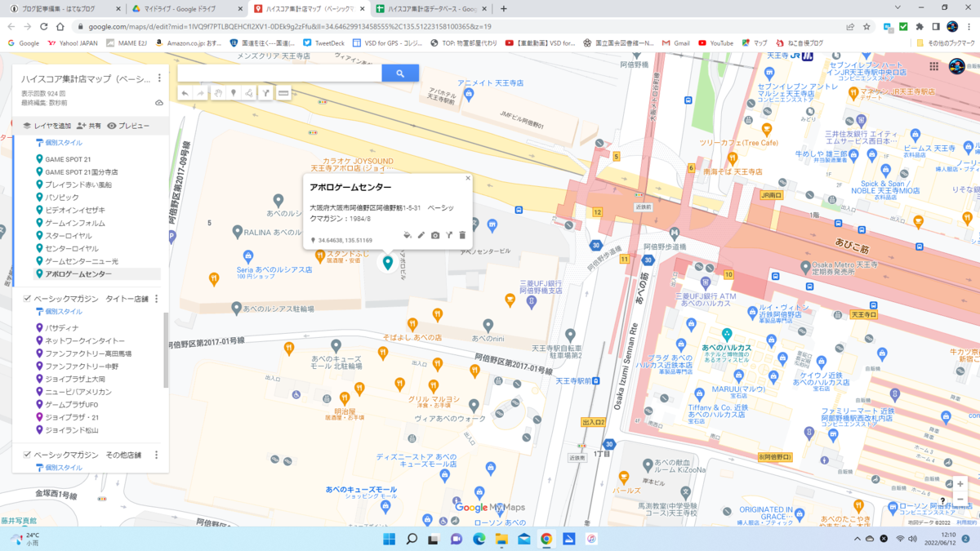
Task: Open the Windows Start menu
Action: (390, 539)
